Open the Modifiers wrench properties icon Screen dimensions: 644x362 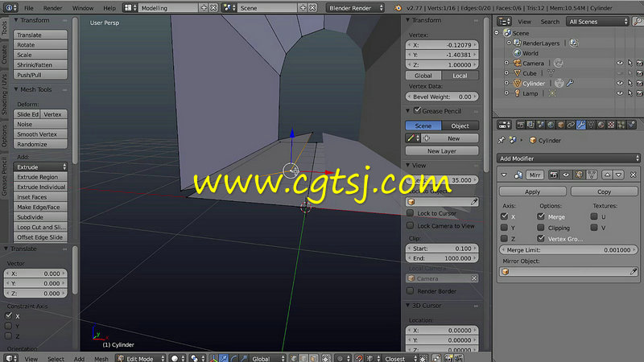point(580,125)
